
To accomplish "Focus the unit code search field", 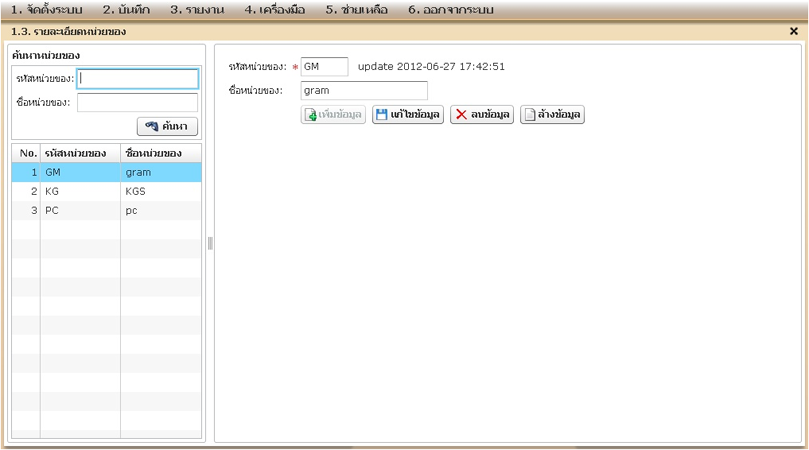I will click(x=138, y=79).
